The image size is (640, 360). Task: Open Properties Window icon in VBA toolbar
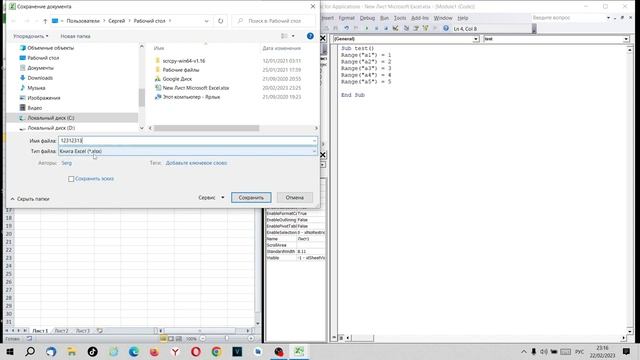click(x=416, y=29)
